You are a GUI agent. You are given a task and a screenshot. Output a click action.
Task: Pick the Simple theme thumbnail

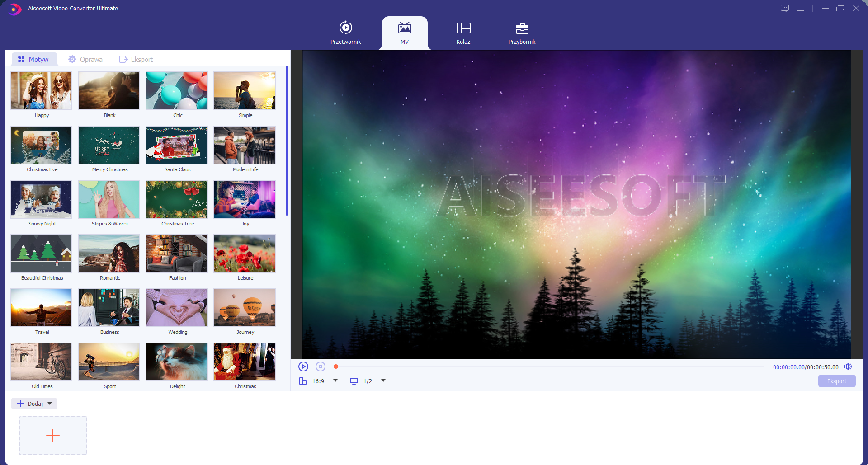[x=245, y=91]
